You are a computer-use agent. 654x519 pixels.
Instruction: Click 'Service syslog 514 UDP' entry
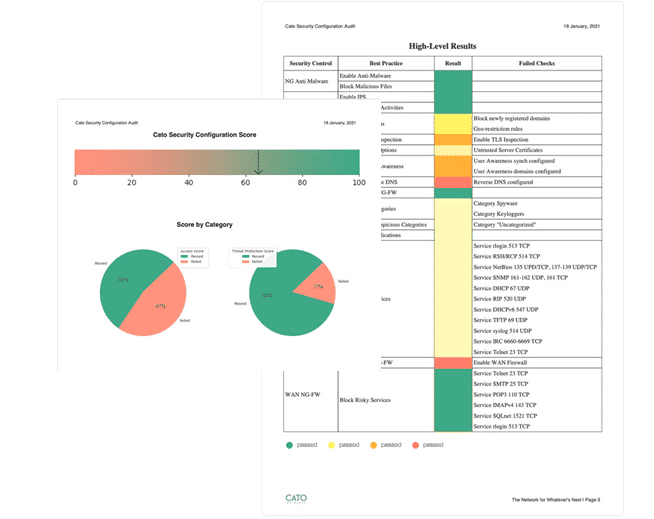tap(503, 331)
